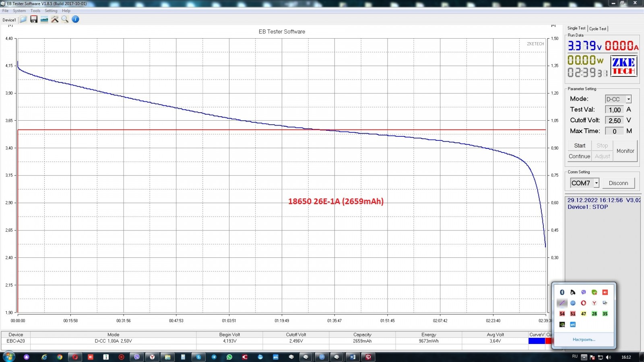Screen dimensions: 644x362
Task: Click the Bluetooth icon in tray popup
Action: coord(562,292)
